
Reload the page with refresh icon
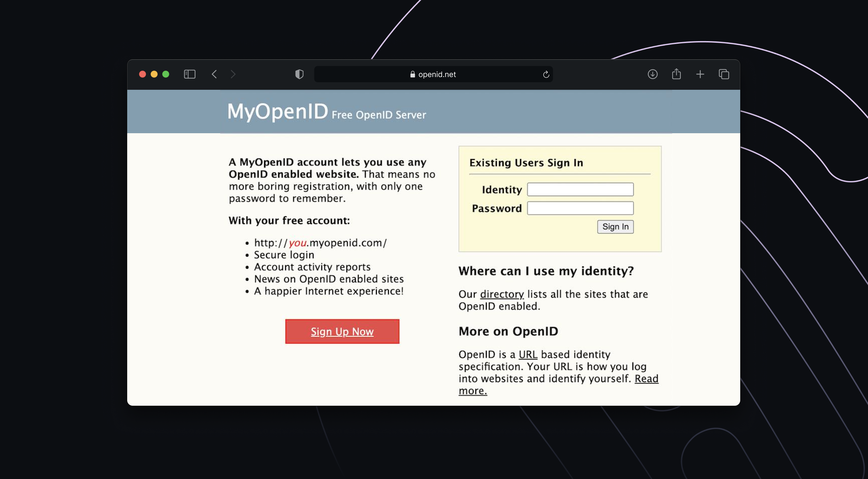click(546, 74)
